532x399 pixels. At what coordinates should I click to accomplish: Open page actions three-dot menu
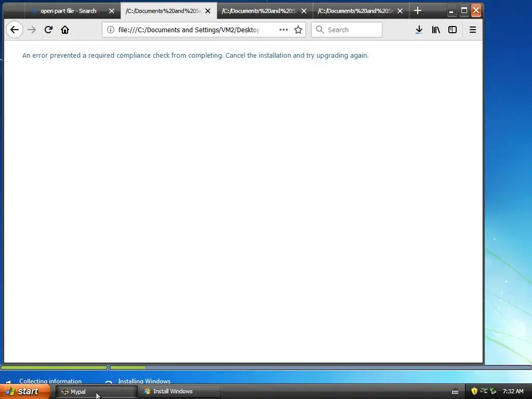click(x=284, y=30)
